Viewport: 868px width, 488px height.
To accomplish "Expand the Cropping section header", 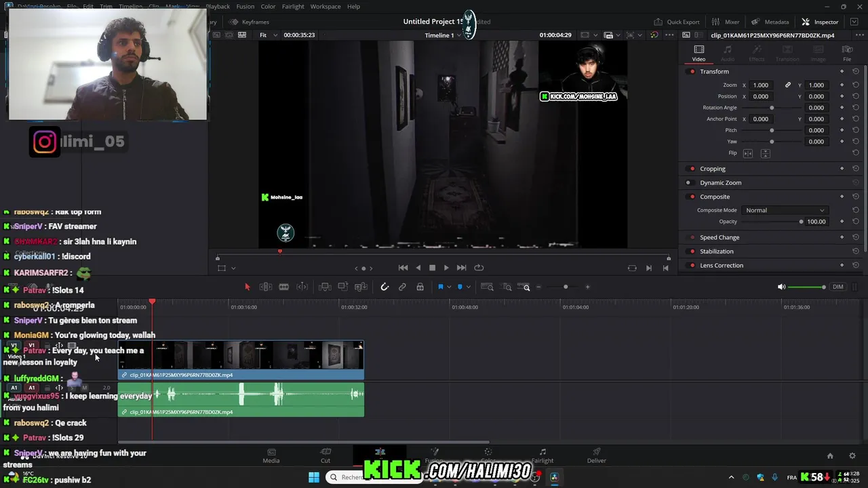I will coord(713,169).
